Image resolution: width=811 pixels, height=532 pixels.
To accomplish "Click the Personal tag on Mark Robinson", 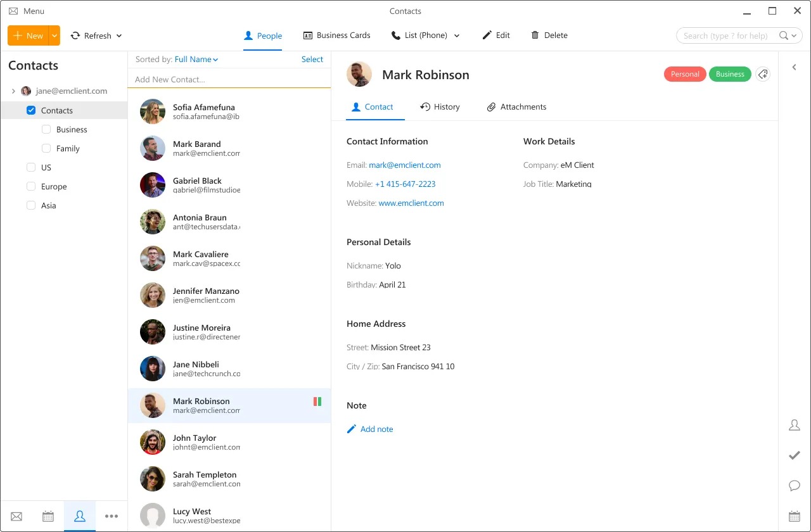I will point(685,74).
